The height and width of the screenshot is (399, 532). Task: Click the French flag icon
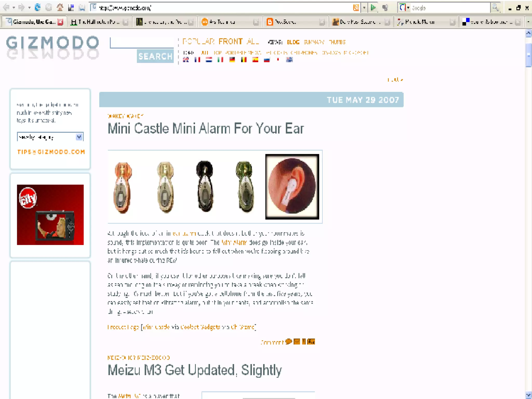click(197, 60)
